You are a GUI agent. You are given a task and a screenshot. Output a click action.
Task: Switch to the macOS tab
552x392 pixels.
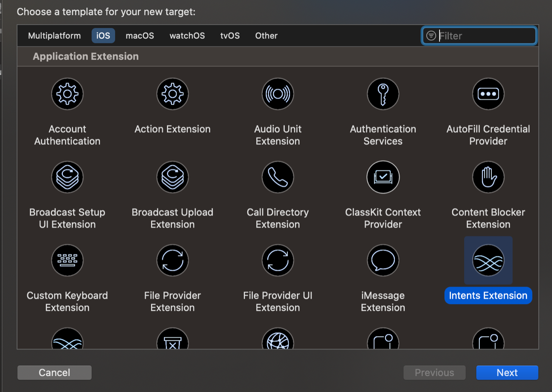click(140, 36)
